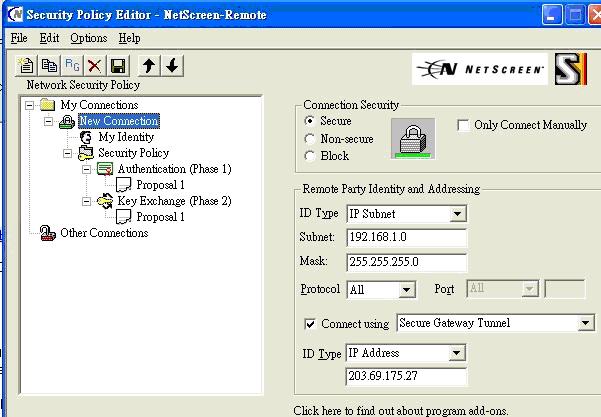The height and width of the screenshot is (417, 601).
Task: Open the Edit menu
Action: [49, 38]
